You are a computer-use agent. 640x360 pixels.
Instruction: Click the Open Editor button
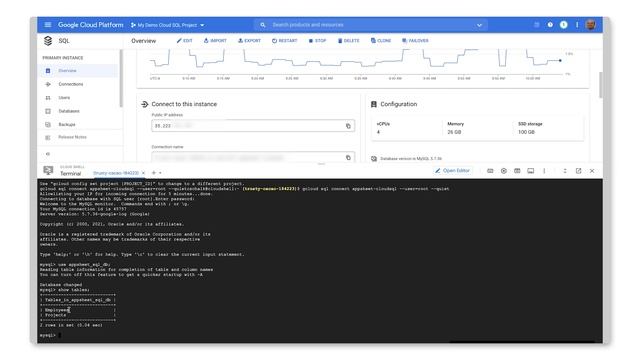pyautogui.click(x=452, y=171)
